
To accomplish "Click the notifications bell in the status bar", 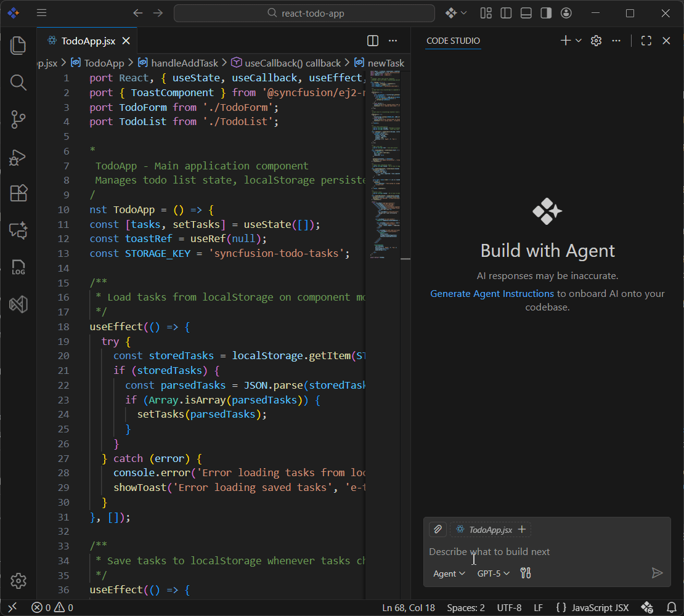I will pos(672,607).
